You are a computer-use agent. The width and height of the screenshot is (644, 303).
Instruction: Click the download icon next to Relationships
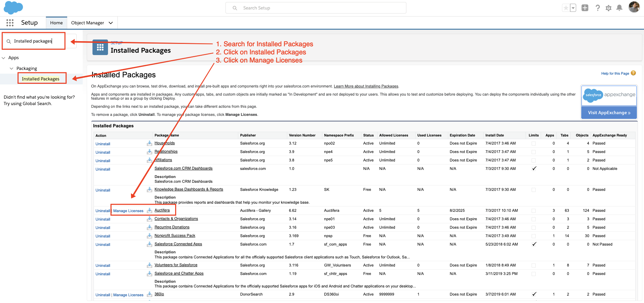[x=150, y=152]
